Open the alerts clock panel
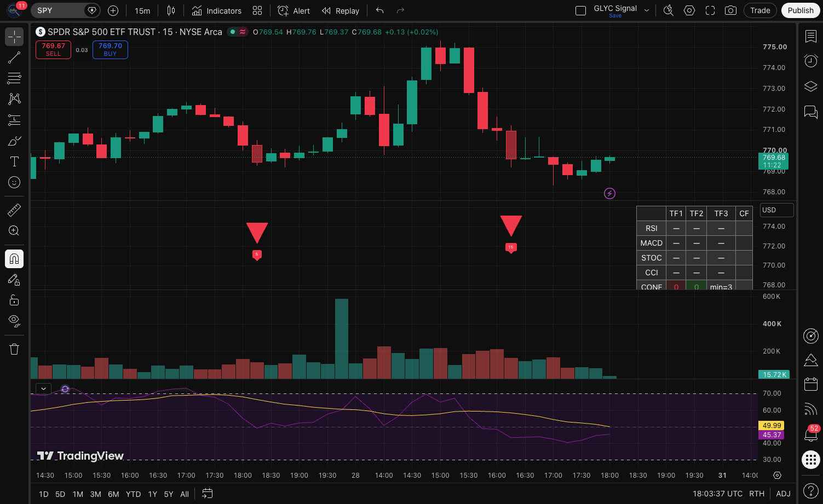The image size is (823, 504). [810, 61]
